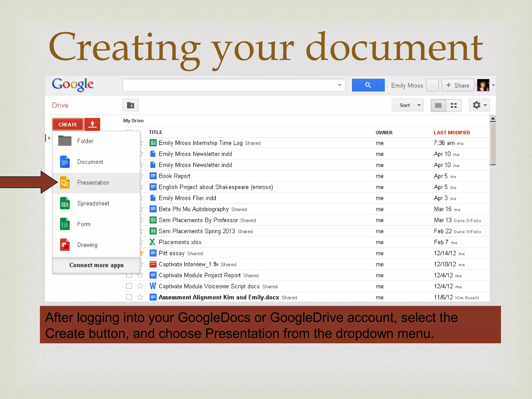Open English Project about Shakespeare (emross)

(x=216, y=187)
